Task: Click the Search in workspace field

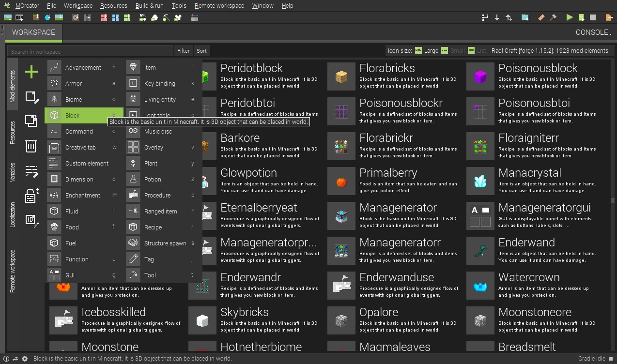Action: [90, 51]
